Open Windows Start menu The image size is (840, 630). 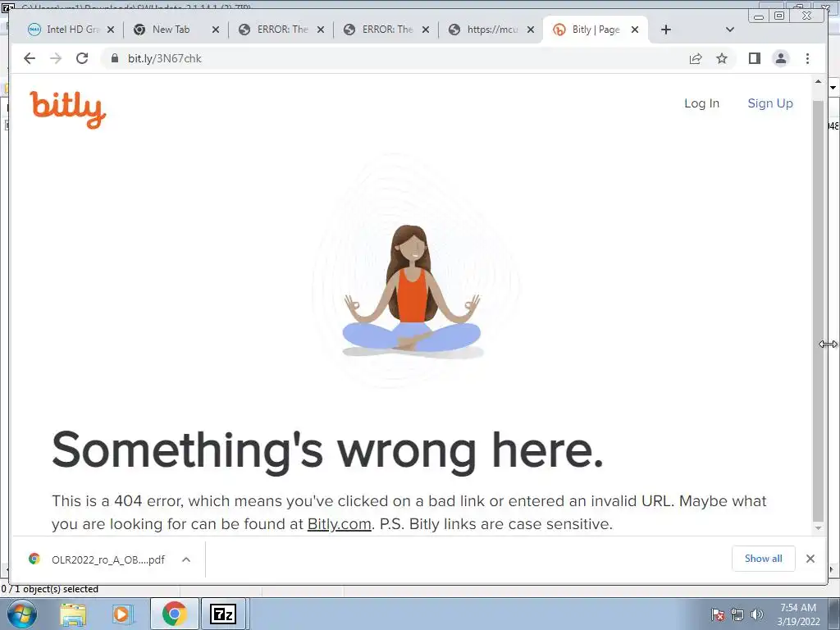pos(22,614)
